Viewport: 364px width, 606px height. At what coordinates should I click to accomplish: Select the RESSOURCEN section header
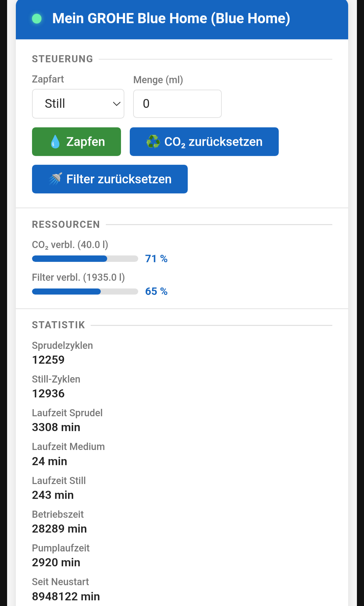pos(66,224)
